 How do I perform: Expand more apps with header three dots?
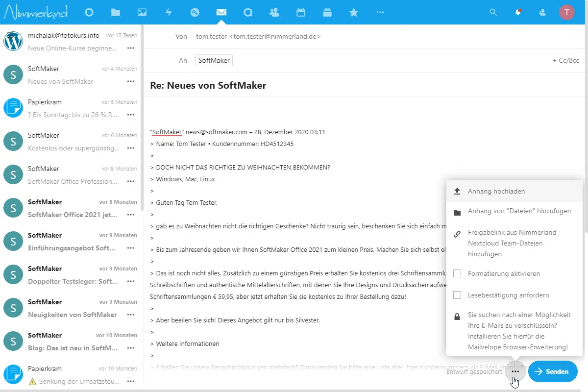click(380, 12)
